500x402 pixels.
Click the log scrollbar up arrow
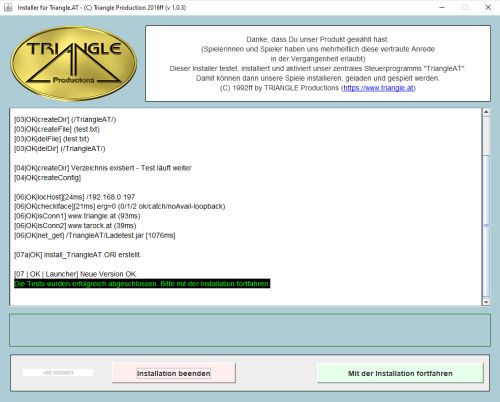[486, 112]
